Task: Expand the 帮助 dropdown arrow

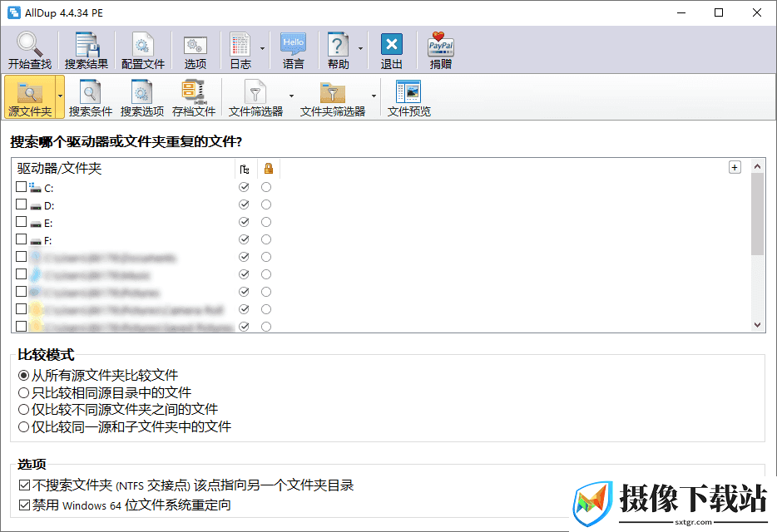Action: point(360,48)
